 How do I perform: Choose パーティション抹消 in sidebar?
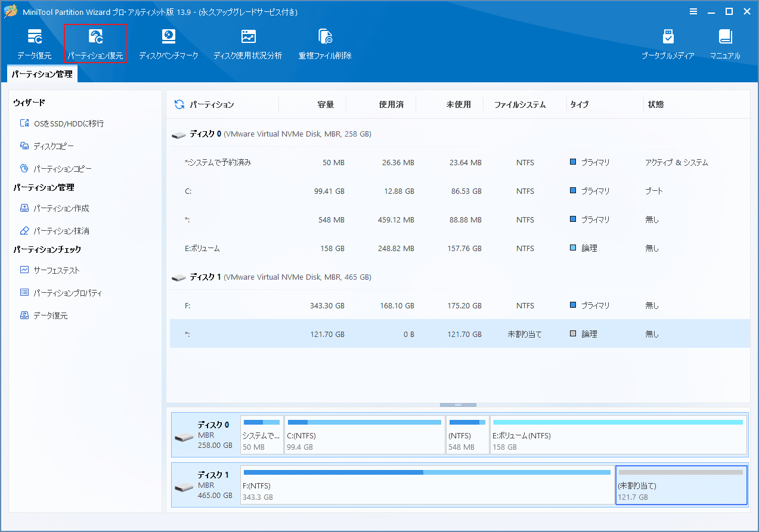[55, 231]
